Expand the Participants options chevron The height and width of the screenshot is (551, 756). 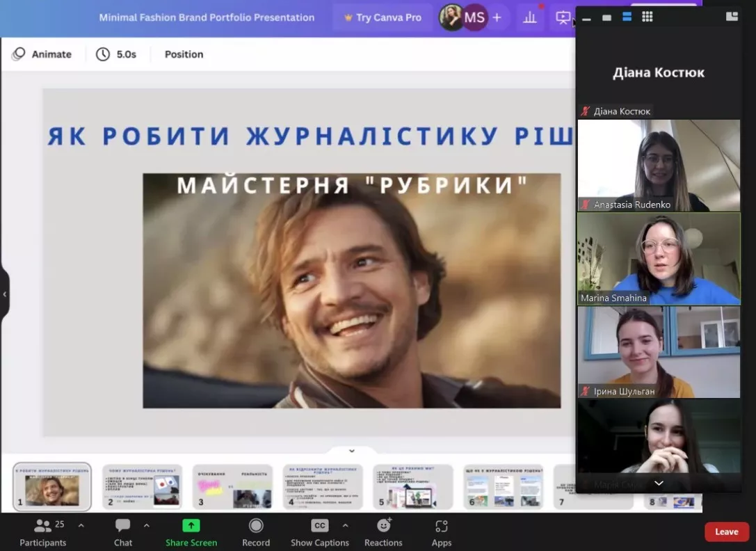point(81,525)
